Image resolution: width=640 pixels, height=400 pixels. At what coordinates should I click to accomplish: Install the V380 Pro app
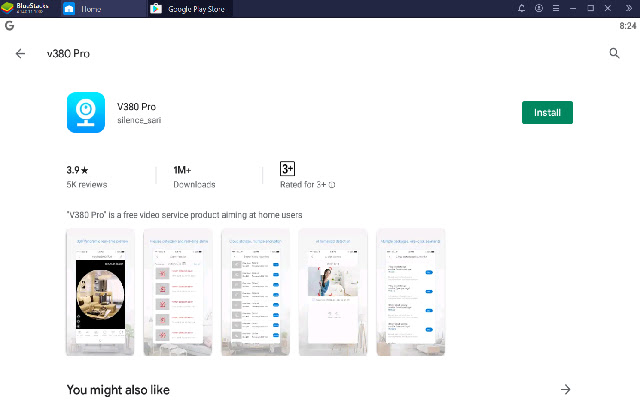point(547,112)
